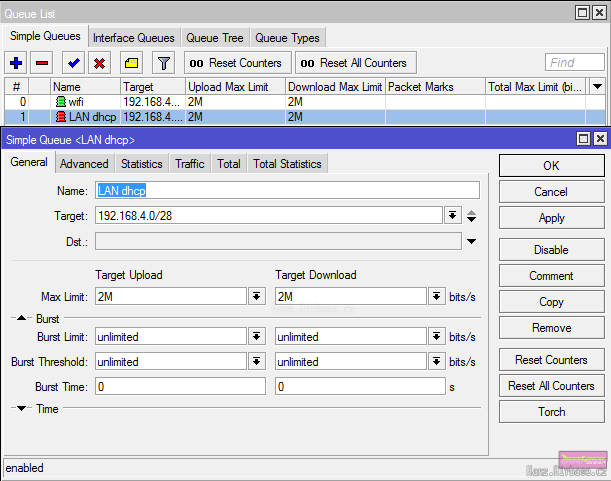Confirm with OK button
Viewport: 611px width, 481px height.
click(552, 166)
